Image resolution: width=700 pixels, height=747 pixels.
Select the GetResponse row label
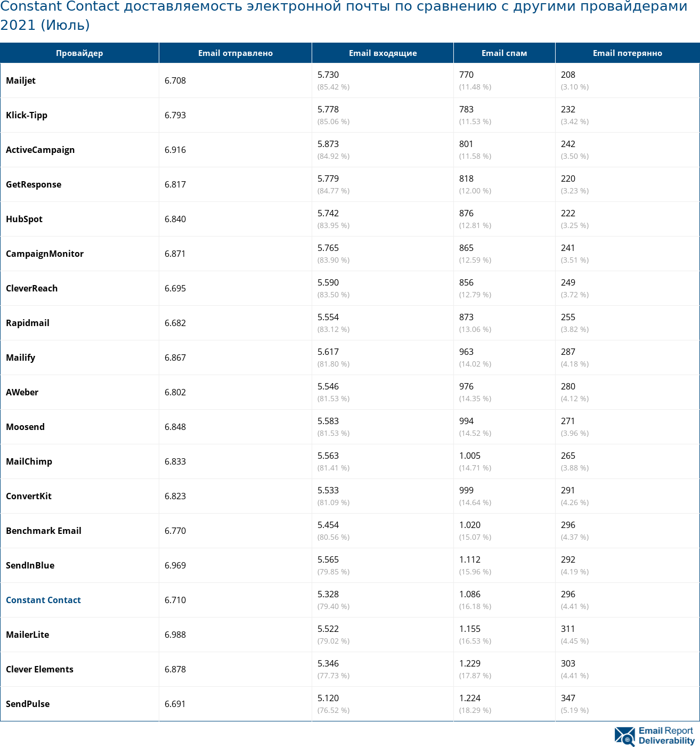(34, 184)
